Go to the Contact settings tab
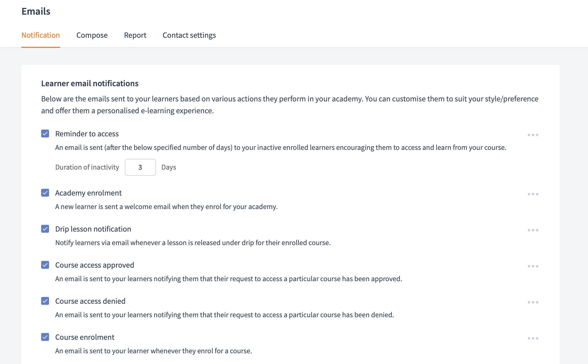Viewport: 588px width, 364px height. pos(189,35)
